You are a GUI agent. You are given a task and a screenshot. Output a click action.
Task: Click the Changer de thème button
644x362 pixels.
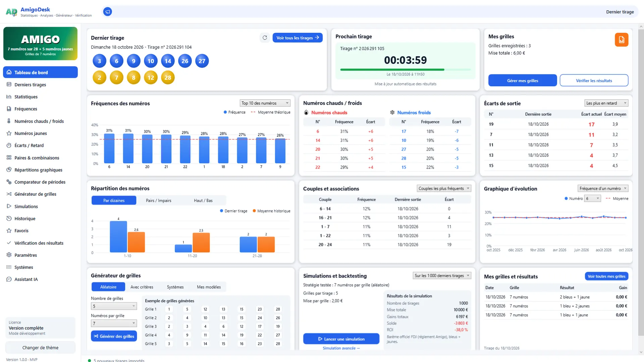pyautogui.click(x=40, y=348)
